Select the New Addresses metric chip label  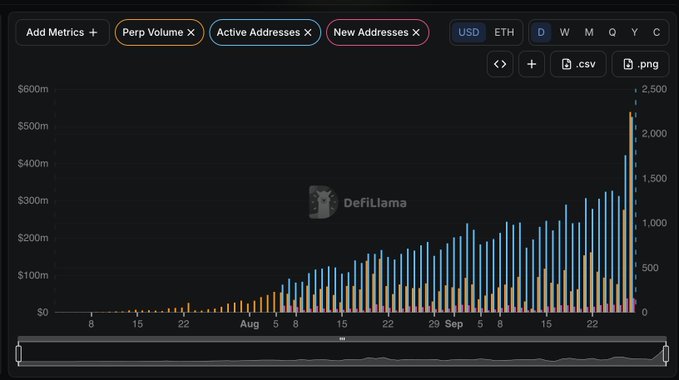click(371, 32)
